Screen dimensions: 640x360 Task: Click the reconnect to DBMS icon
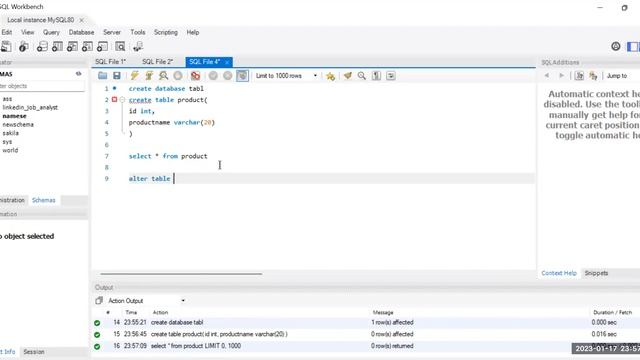click(138, 47)
